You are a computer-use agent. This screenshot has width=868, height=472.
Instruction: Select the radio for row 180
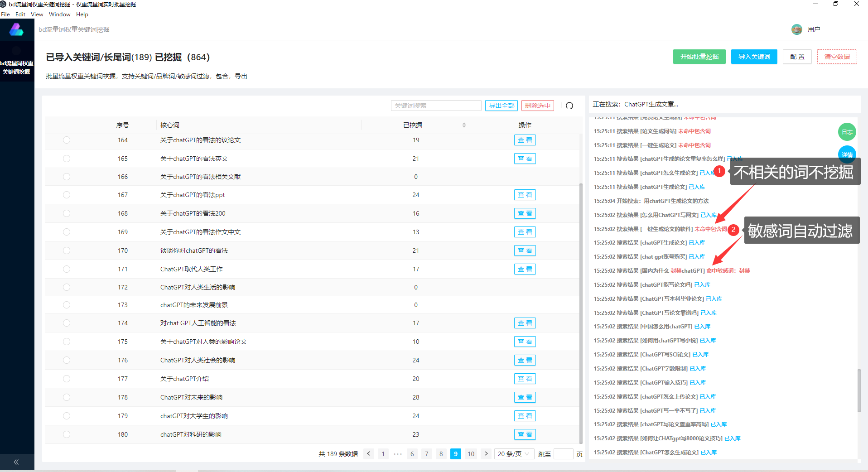tap(67, 434)
